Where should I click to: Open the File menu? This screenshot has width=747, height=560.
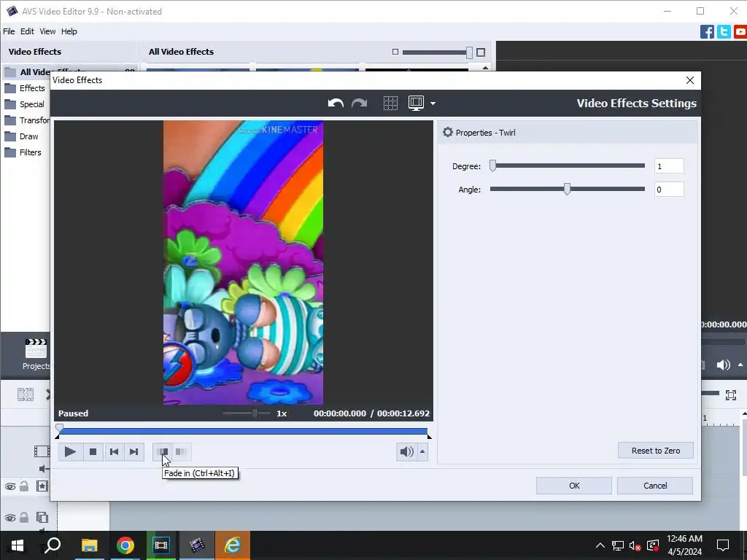pos(9,31)
